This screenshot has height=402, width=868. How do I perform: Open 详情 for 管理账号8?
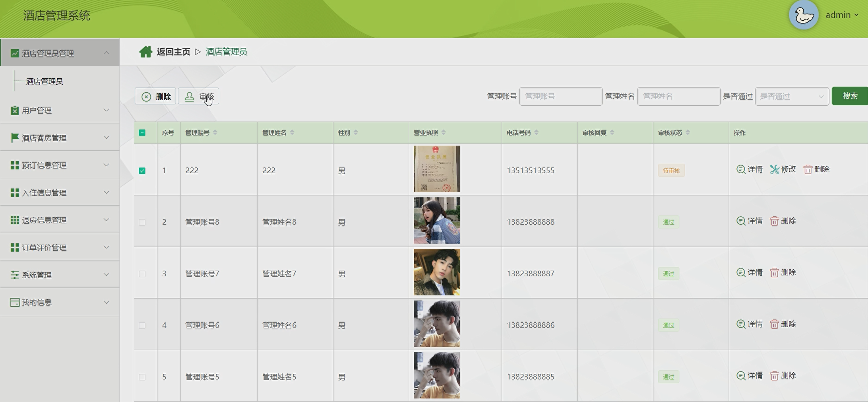750,221
